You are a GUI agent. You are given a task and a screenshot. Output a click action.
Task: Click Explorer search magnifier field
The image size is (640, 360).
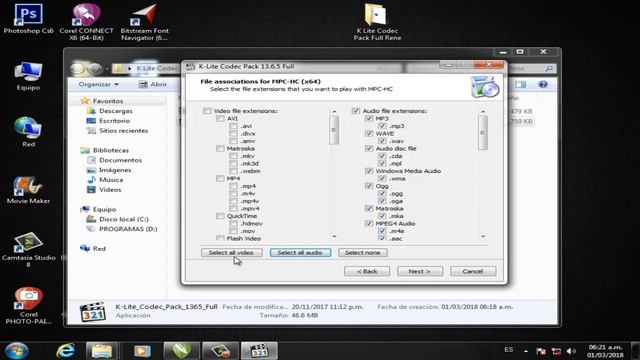[x=549, y=68]
